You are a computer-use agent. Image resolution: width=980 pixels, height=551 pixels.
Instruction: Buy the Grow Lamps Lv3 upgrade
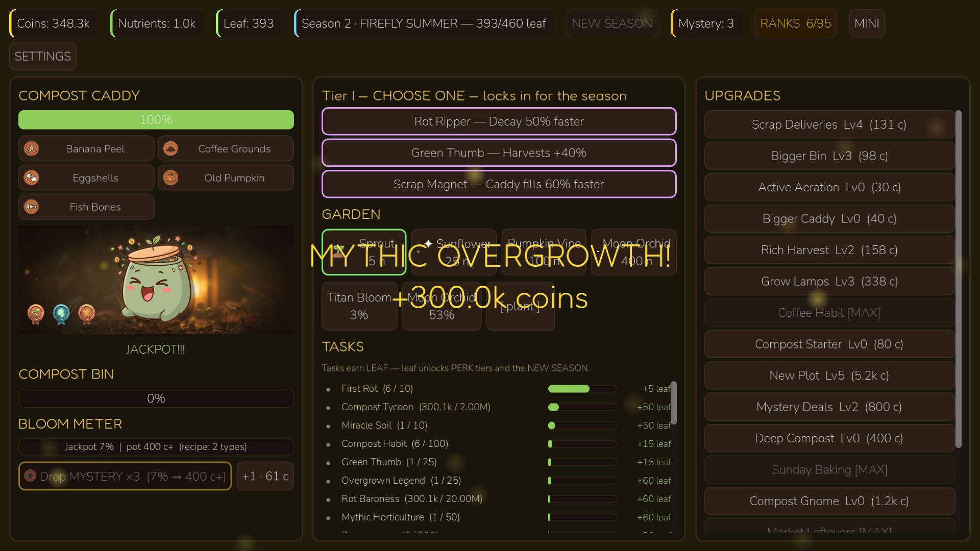pyautogui.click(x=829, y=282)
